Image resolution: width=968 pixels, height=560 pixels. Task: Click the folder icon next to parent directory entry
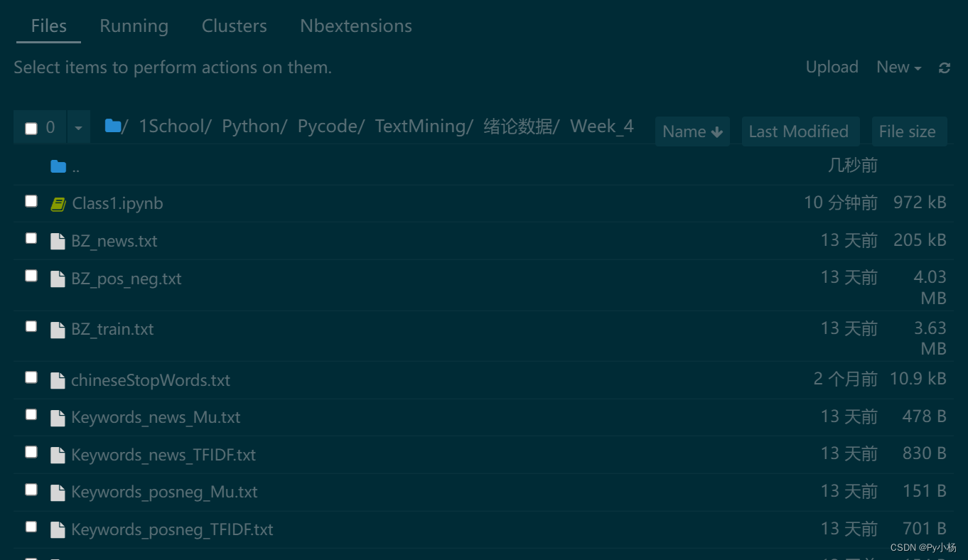[58, 166]
